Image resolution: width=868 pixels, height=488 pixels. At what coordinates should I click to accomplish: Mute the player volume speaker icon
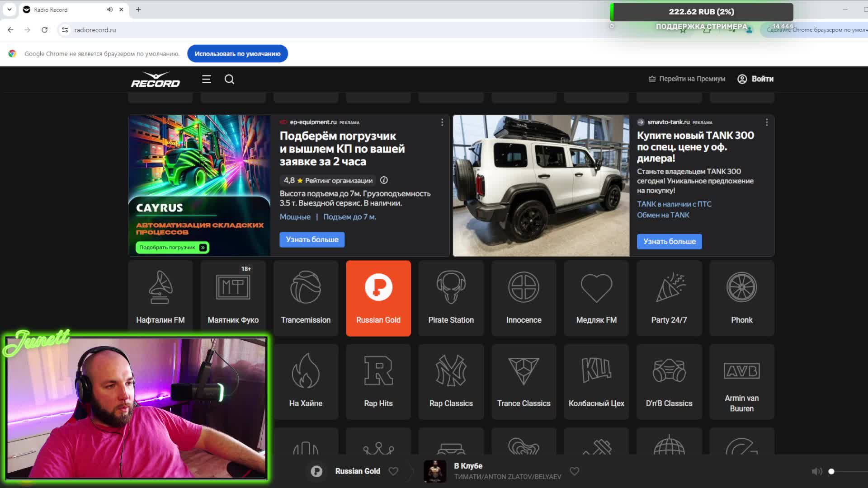point(816,471)
